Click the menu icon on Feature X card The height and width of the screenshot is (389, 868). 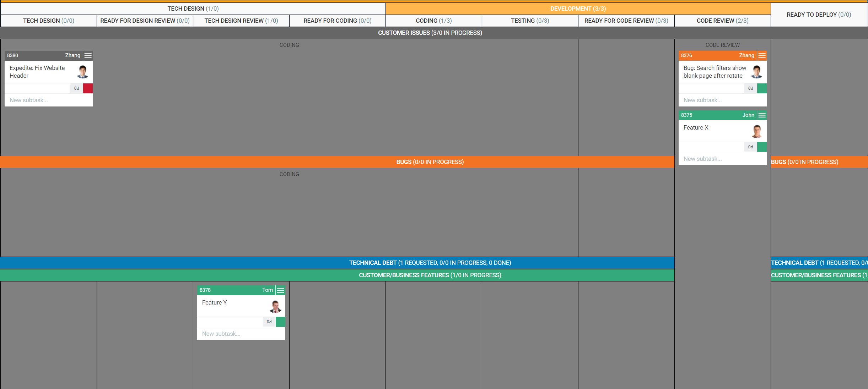762,115
